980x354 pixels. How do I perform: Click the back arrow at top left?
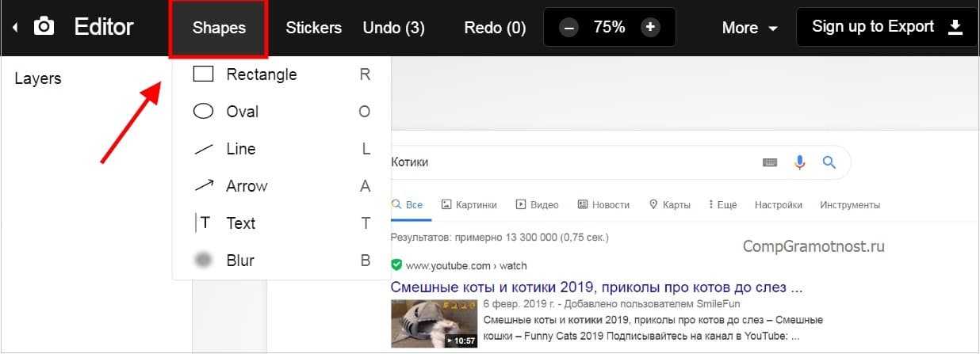coord(15,28)
